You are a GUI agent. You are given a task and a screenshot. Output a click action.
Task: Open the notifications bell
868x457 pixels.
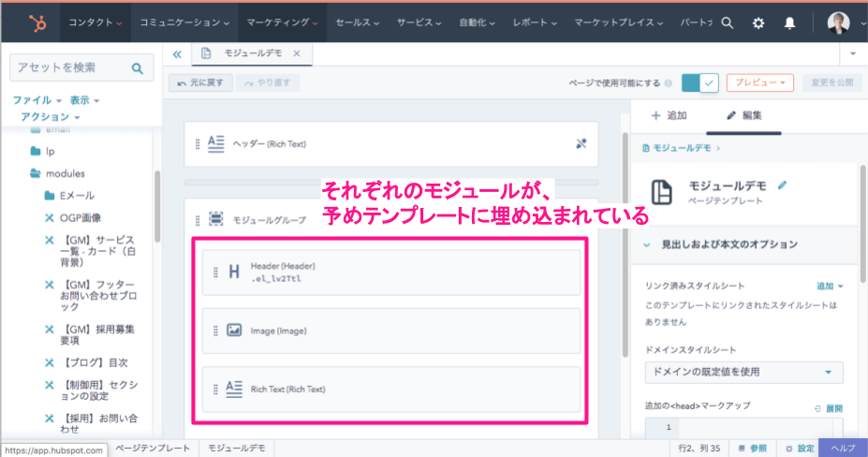789,22
